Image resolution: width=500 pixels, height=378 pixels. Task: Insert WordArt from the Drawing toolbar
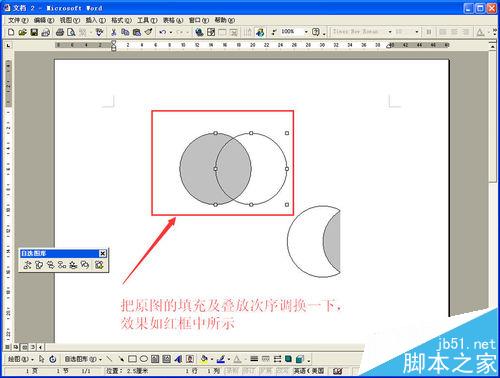(178, 359)
